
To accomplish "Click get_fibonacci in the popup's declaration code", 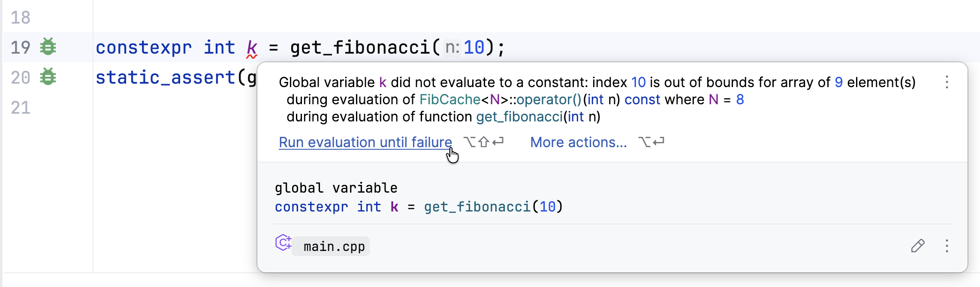I will point(477,207).
